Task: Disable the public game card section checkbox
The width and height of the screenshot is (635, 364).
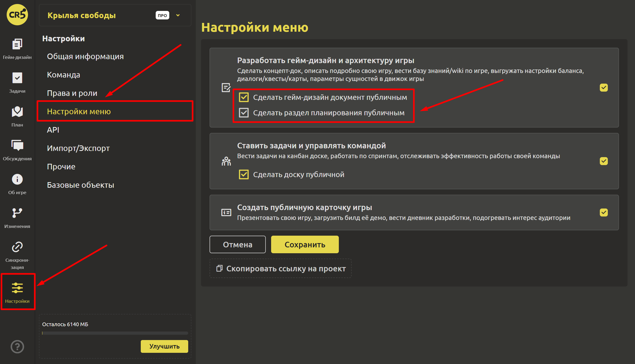Action: [x=604, y=212]
